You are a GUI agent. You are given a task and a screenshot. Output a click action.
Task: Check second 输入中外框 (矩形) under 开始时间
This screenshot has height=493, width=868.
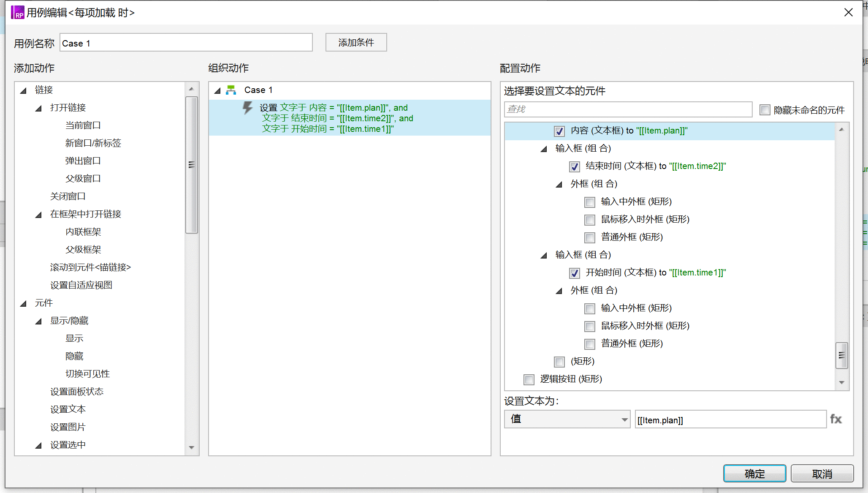point(590,309)
